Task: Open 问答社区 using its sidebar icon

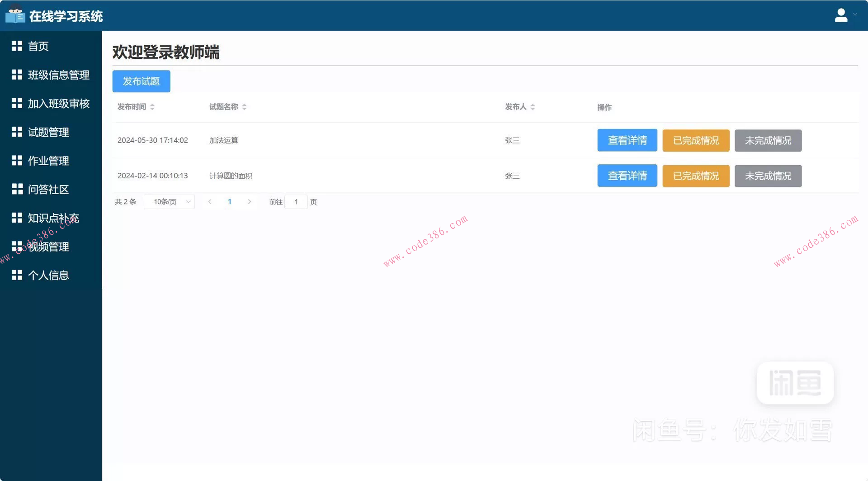Action: pyautogui.click(x=16, y=189)
